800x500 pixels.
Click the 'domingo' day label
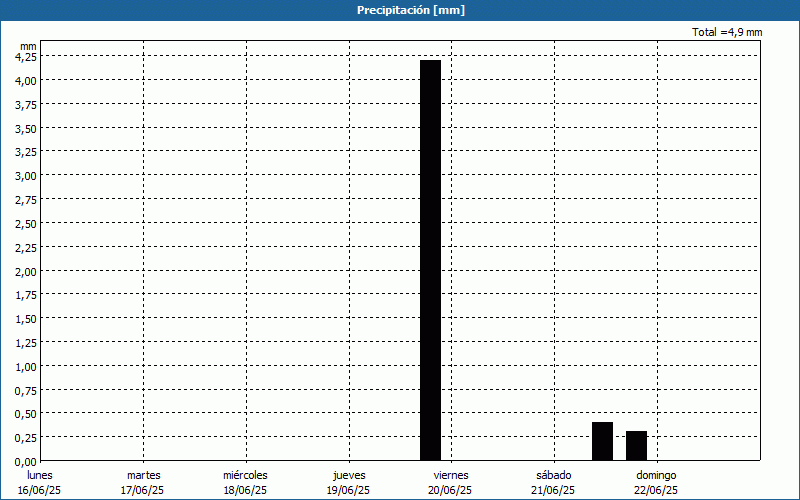(x=656, y=475)
